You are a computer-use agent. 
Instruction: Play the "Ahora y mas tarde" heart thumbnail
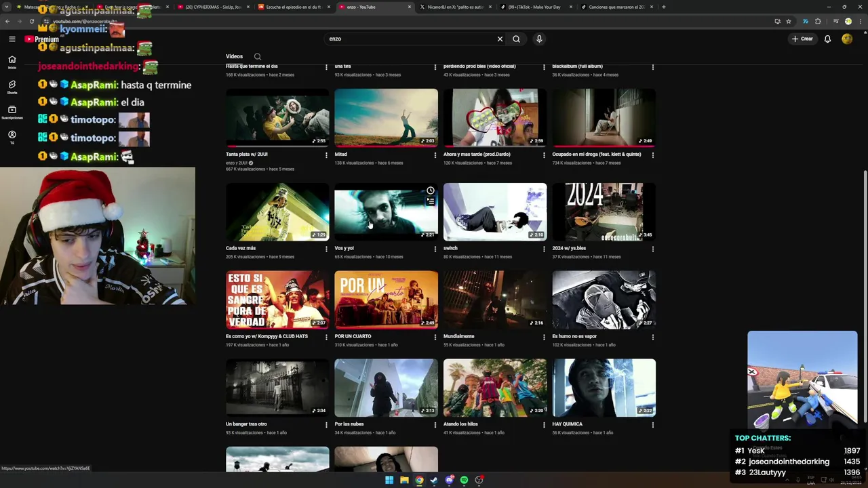coord(495,117)
